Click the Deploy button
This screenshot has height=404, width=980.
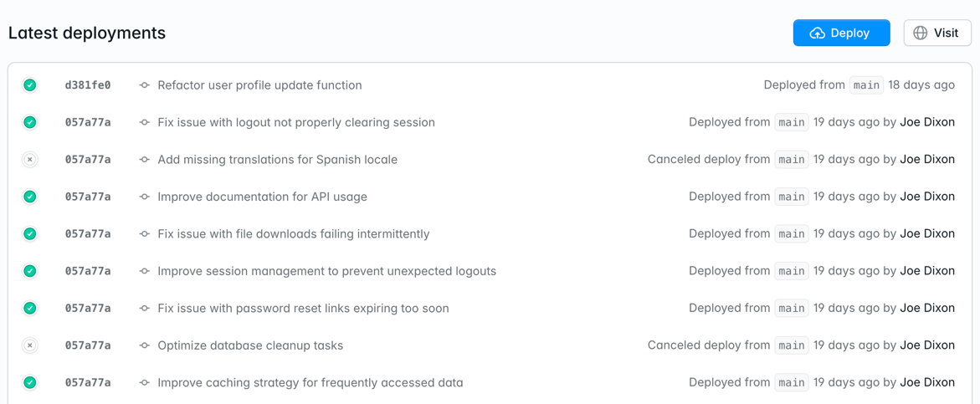(841, 33)
